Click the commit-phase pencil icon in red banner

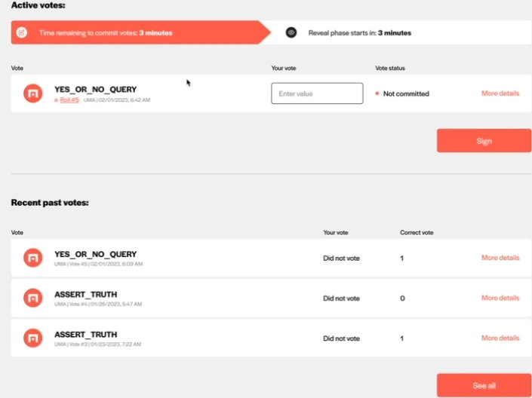[x=22, y=32]
